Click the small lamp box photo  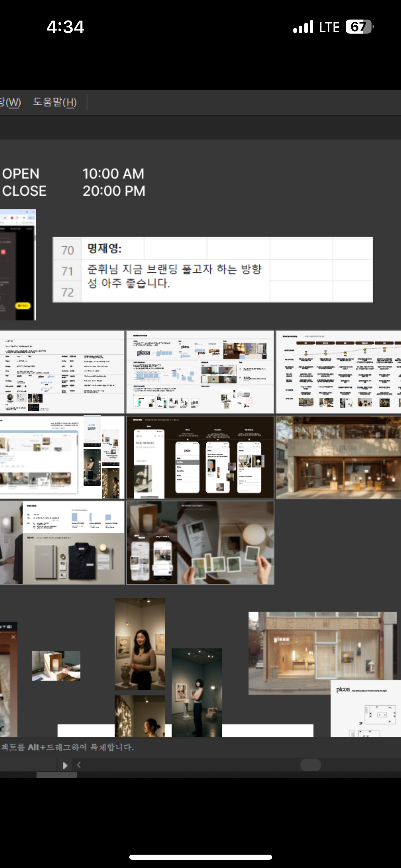click(56, 666)
